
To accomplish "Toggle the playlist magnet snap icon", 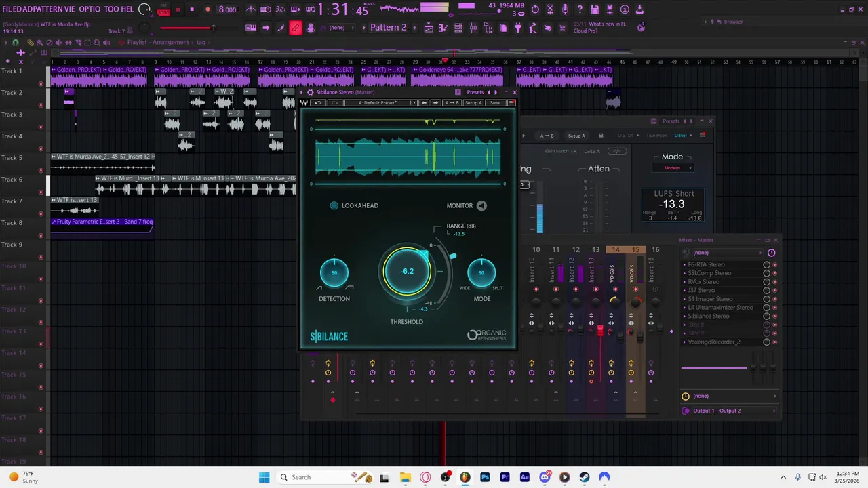I will point(16,42).
